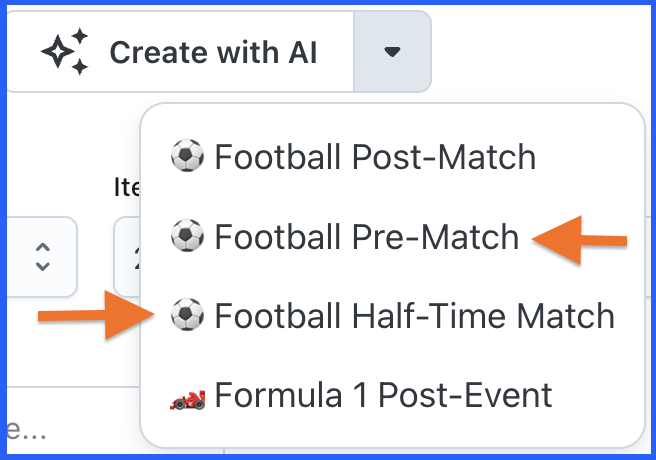Viewport: 656px width, 460px height.
Task: Click the up chevron in the left select box
Action: pyautogui.click(x=42, y=246)
